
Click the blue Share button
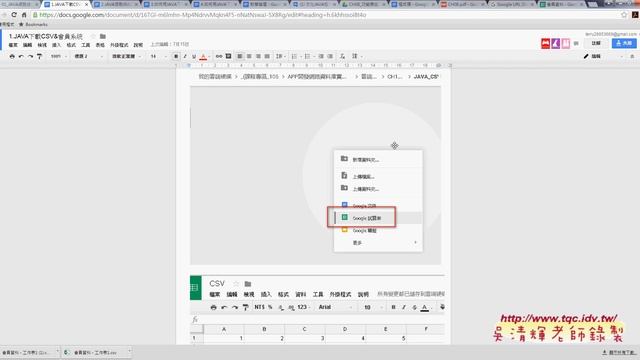coord(624,43)
